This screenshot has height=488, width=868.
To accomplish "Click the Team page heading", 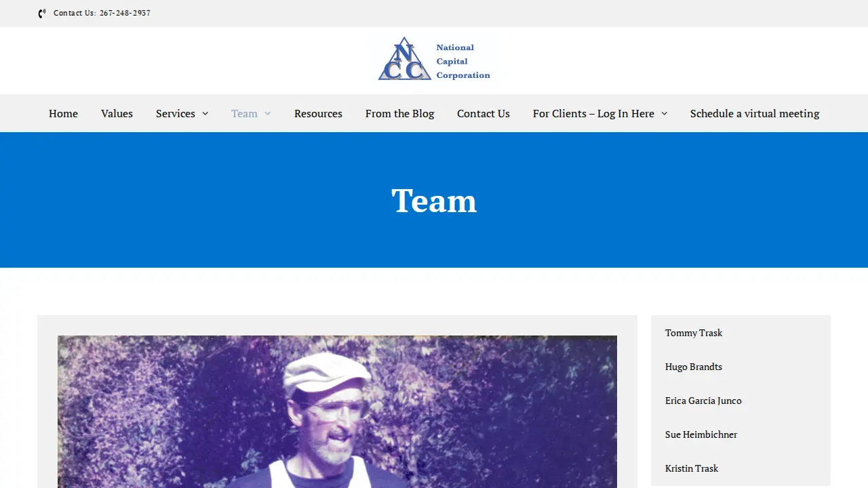I will (434, 201).
